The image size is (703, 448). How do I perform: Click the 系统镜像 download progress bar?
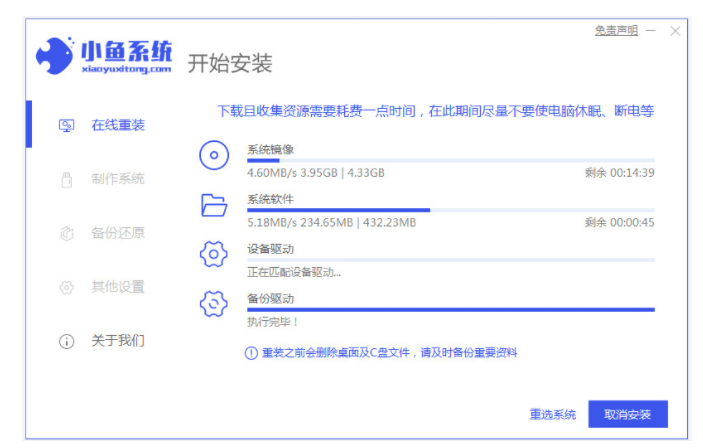450,160
